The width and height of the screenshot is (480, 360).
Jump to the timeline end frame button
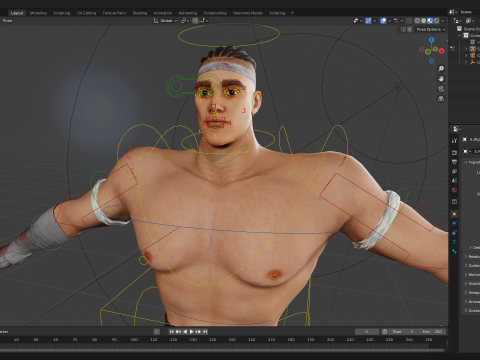[205, 332]
